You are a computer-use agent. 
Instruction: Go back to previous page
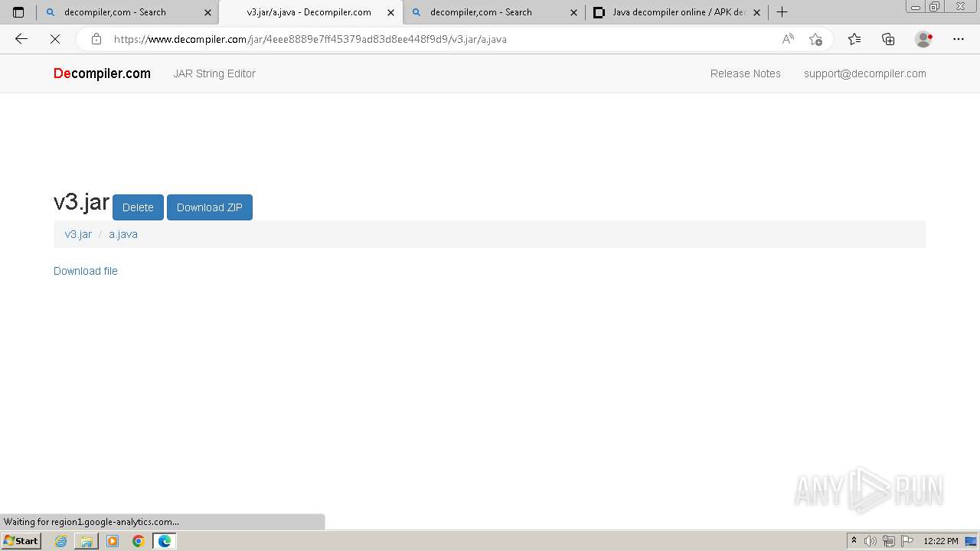21,39
